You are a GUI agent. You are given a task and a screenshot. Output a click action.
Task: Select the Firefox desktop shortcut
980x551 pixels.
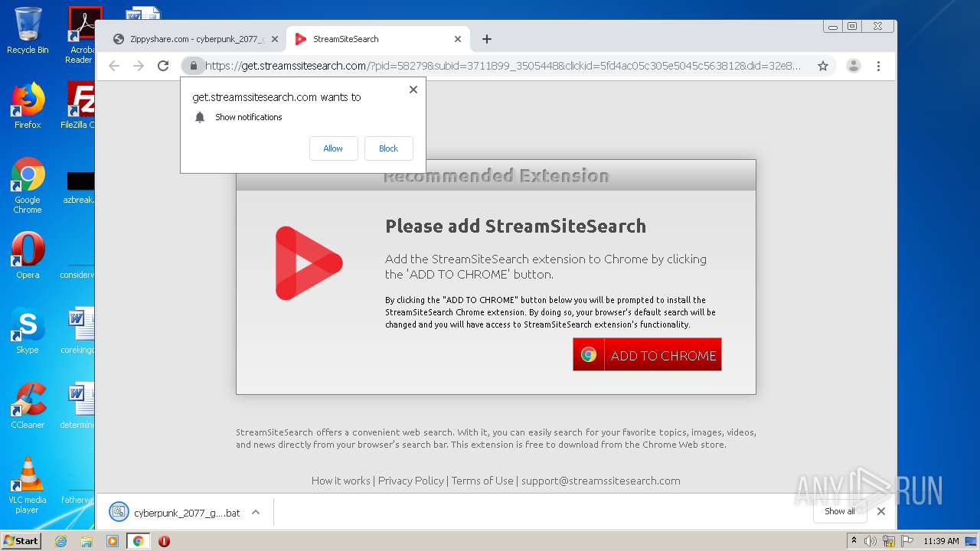(x=28, y=105)
